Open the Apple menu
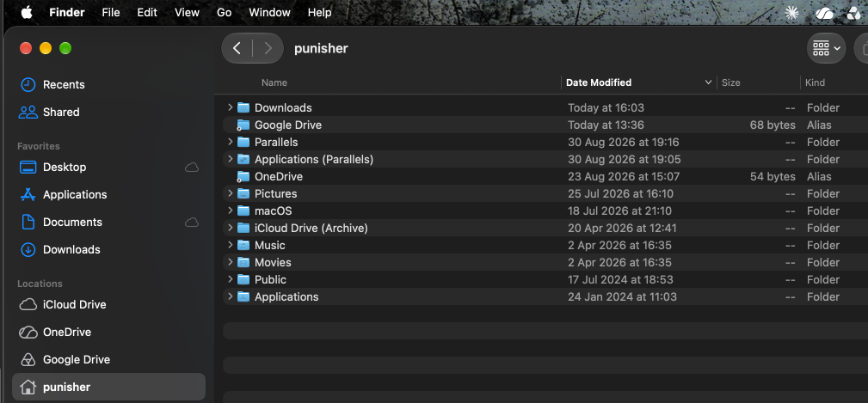Image resolution: width=868 pixels, height=403 pixels. (27, 12)
